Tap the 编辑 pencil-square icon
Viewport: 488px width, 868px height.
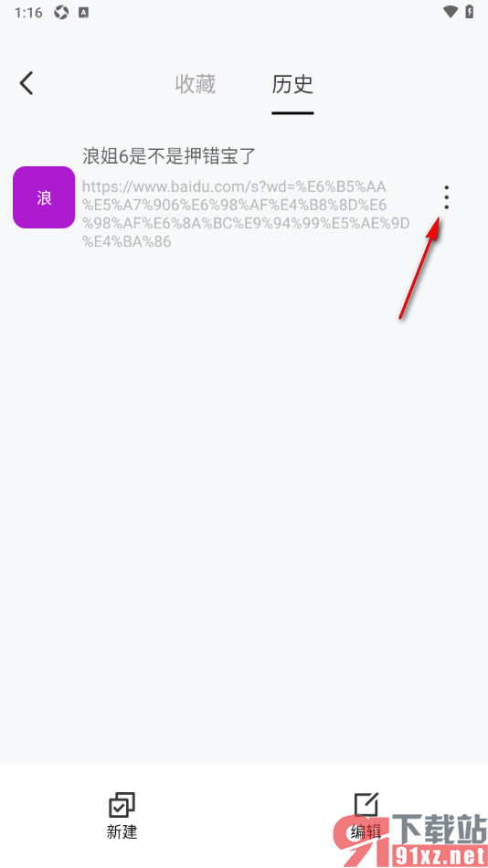pyautogui.click(x=366, y=806)
